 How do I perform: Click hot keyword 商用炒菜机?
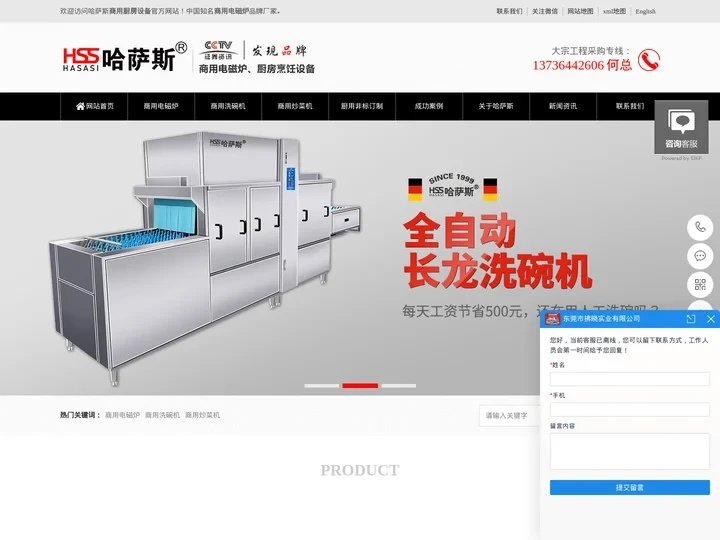(202, 415)
